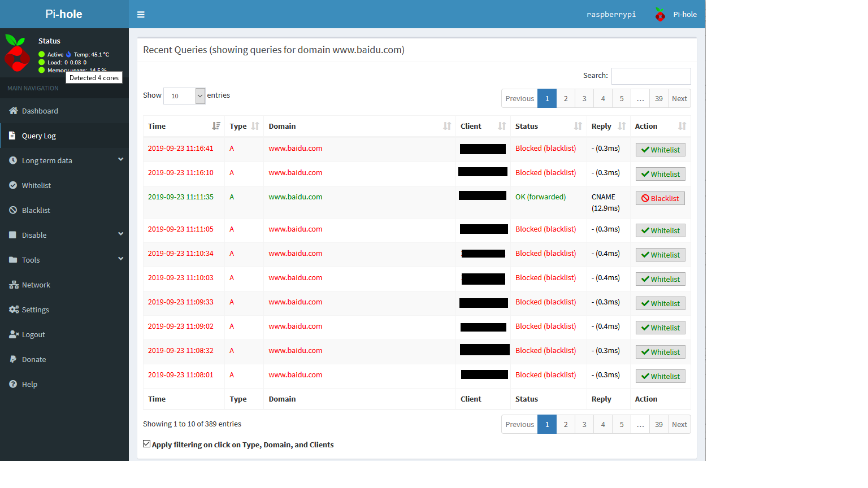Toggle Apply filtering on click checkbox
This screenshot has height=488, width=868.
[147, 444]
